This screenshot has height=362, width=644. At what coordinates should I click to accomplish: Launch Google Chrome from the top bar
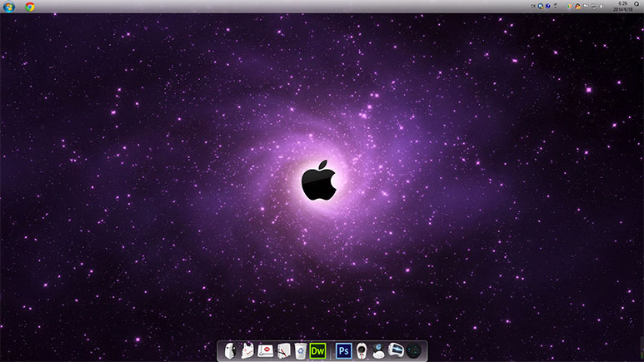click(29, 7)
